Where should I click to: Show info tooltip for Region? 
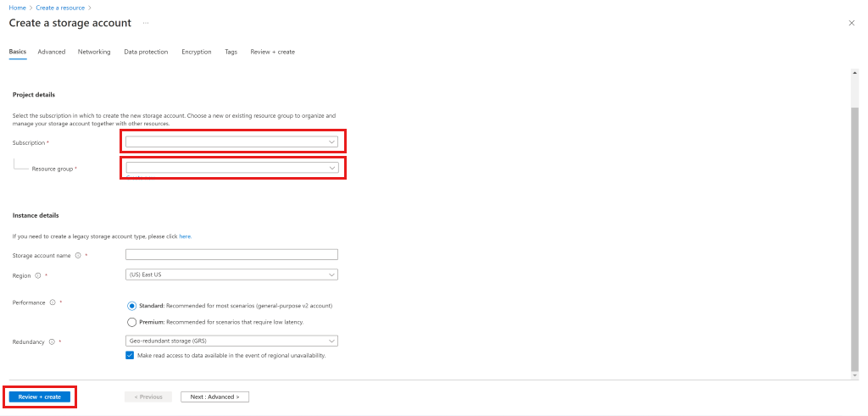[x=37, y=275]
